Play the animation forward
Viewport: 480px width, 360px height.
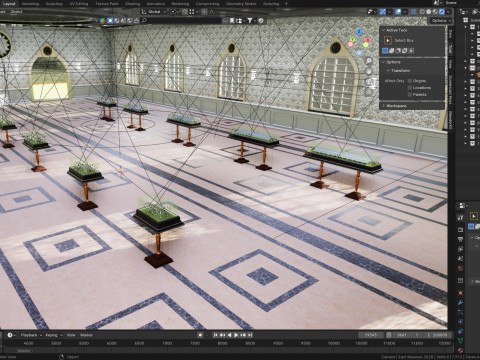pyautogui.click(x=236, y=335)
